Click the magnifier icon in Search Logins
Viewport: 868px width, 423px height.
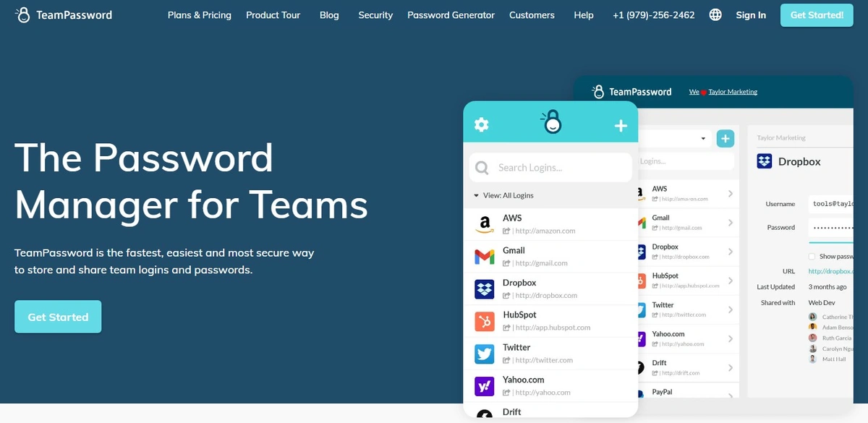482,168
